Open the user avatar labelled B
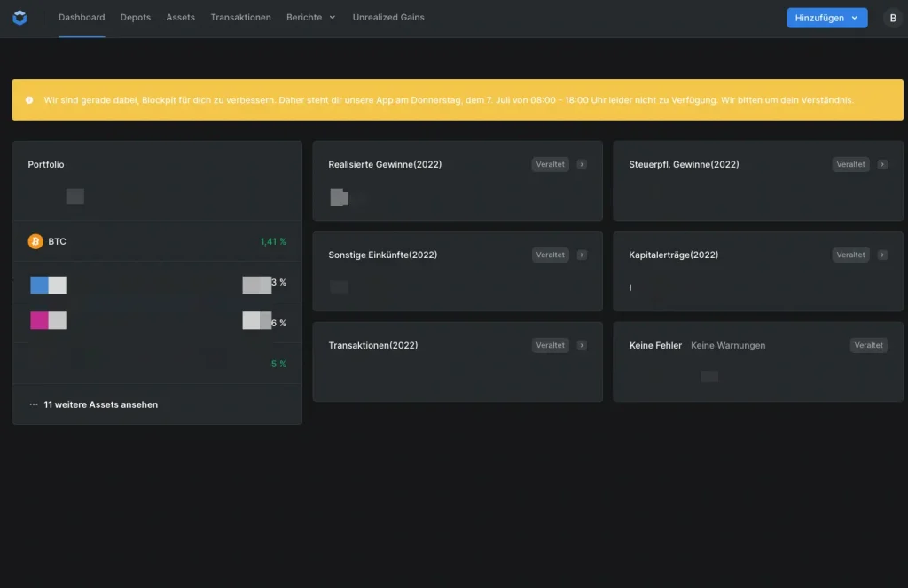The image size is (908, 588). [x=892, y=18]
